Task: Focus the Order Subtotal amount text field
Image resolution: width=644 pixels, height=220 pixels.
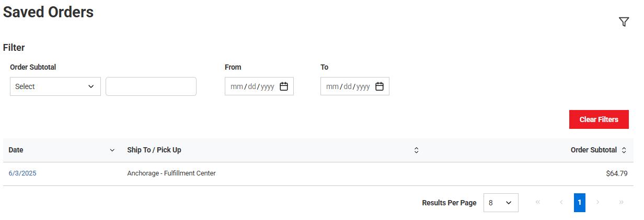Action: coord(151,86)
